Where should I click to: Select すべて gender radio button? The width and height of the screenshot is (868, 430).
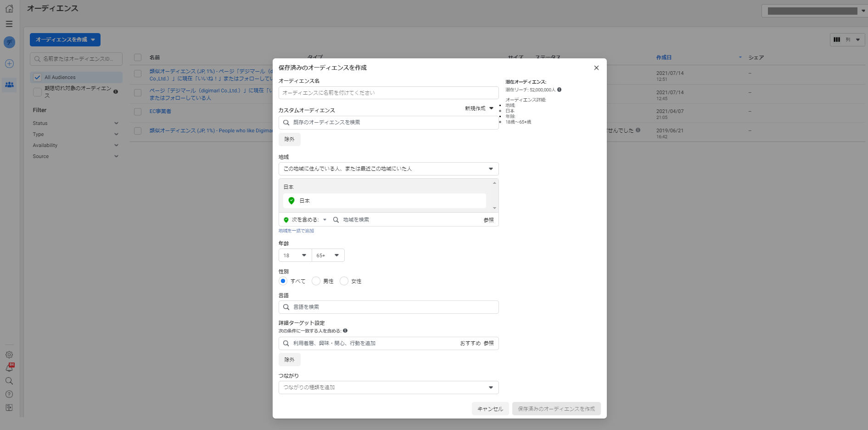point(283,281)
